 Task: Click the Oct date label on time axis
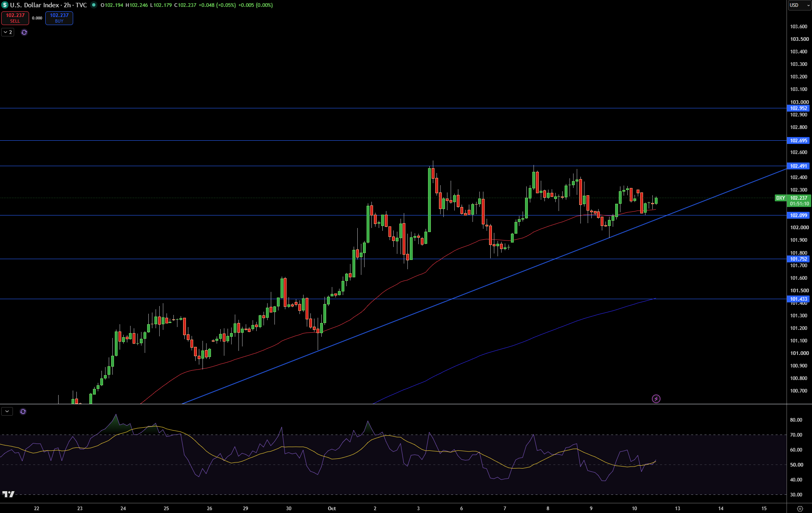332,509
